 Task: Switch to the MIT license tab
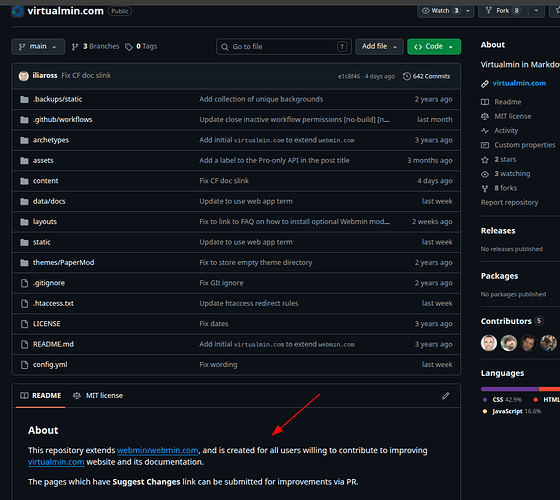click(98, 396)
